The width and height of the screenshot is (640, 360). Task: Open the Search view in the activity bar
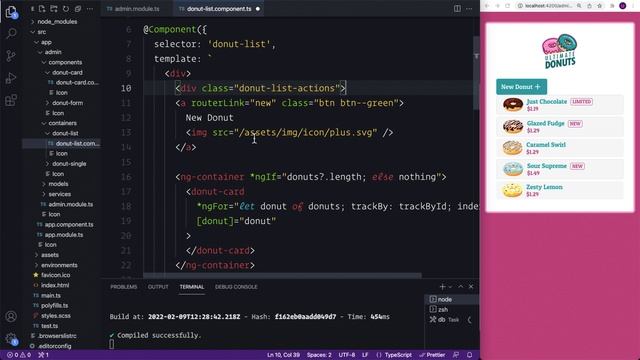[x=11, y=33]
